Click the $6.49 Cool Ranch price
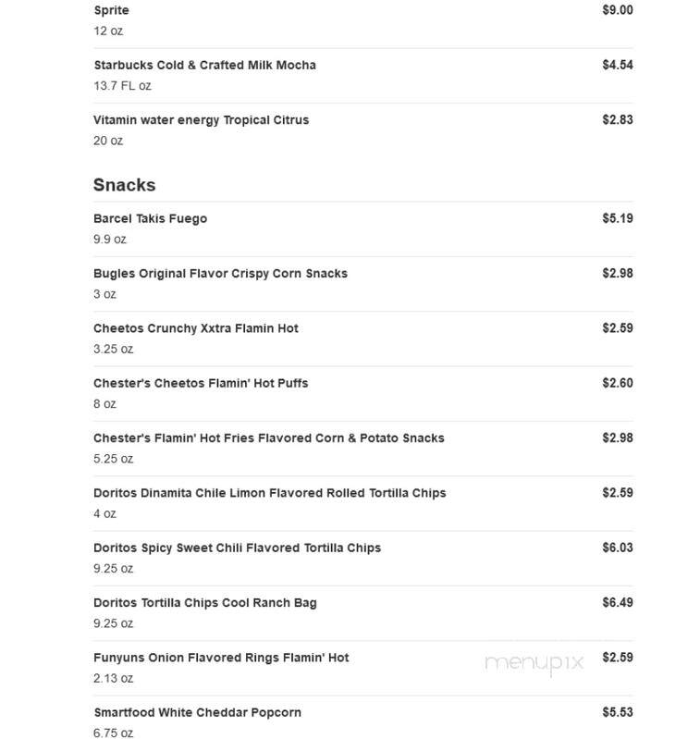The image size is (700, 739). 618,602
